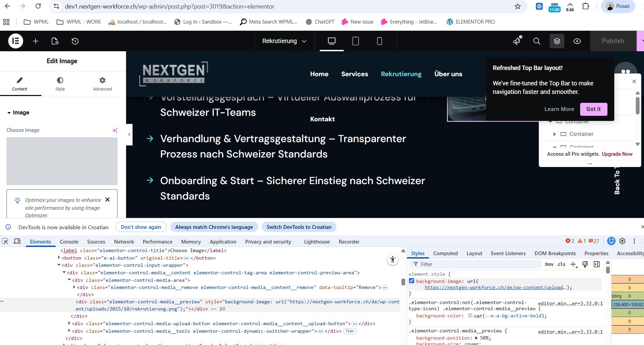This screenshot has height=345, width=644.
Task: Toggle the DevTools device toolbar
Action: 17,241
